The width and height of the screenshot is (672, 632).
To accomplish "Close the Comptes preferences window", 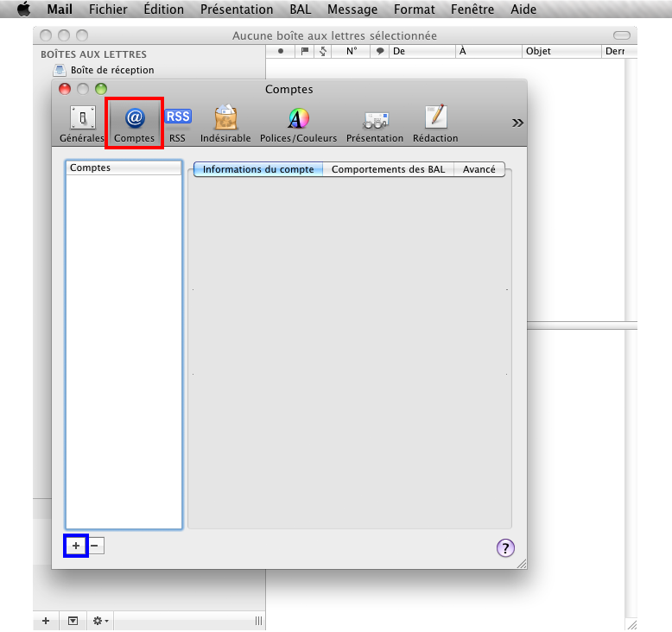I will [x=65, y=89].
